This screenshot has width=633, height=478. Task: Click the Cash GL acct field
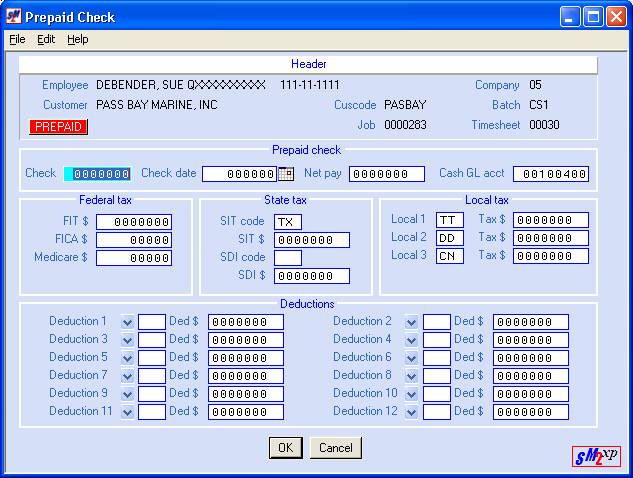551,174
